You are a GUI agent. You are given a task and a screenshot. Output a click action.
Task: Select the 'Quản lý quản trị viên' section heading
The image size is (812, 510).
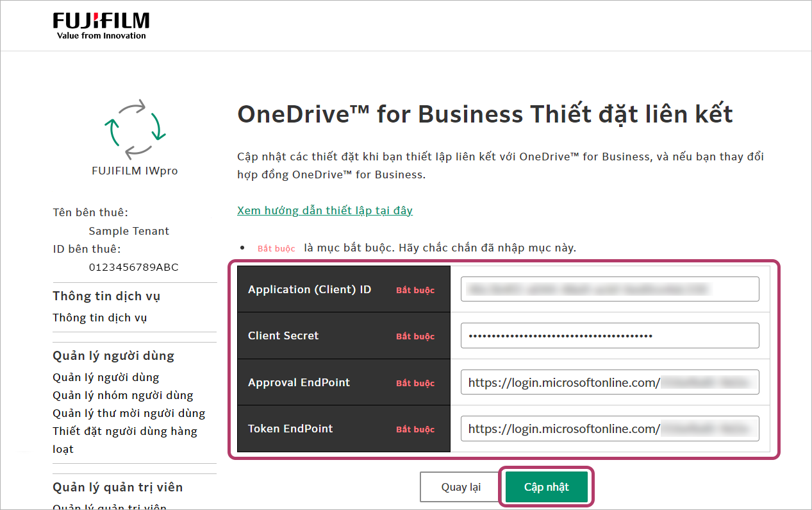tap(118, 487)
